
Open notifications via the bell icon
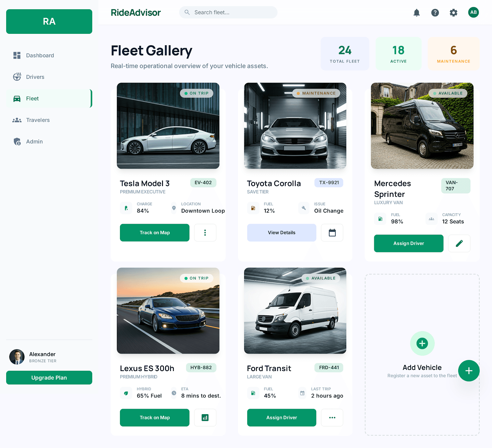[417, 13]
